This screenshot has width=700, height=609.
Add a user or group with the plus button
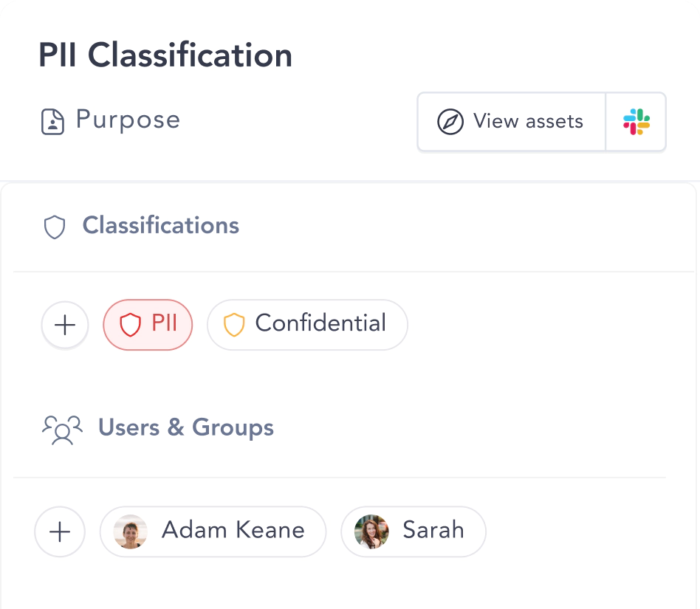(60, 531)
